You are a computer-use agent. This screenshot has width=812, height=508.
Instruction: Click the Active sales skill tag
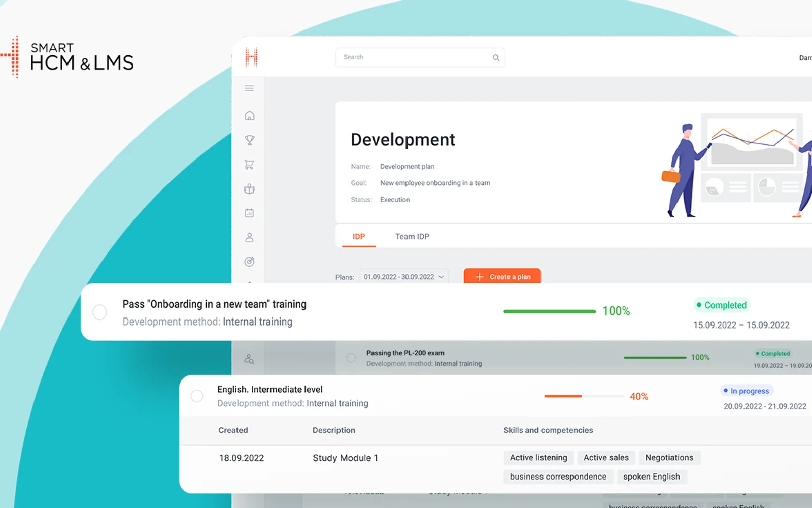606,458
